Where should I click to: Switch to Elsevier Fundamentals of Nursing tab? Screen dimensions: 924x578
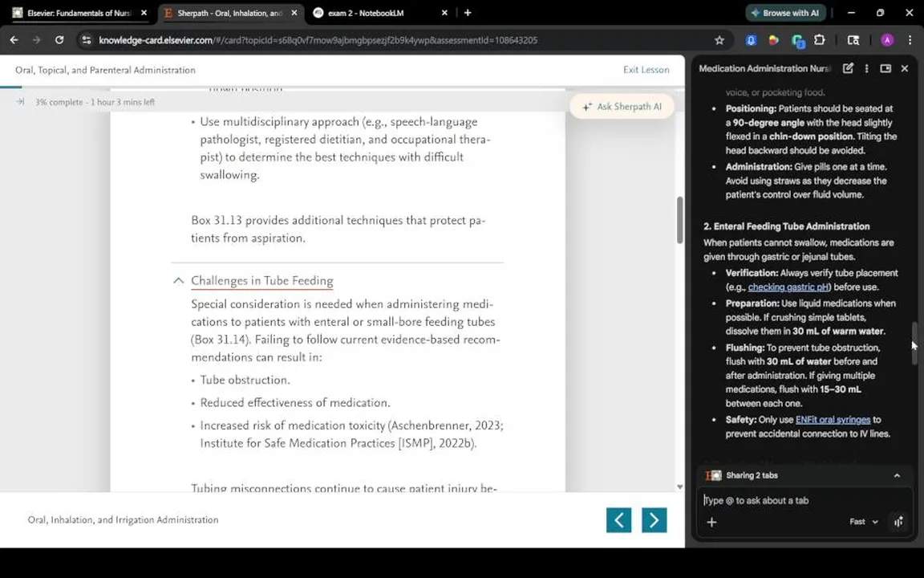pos(79,12)
